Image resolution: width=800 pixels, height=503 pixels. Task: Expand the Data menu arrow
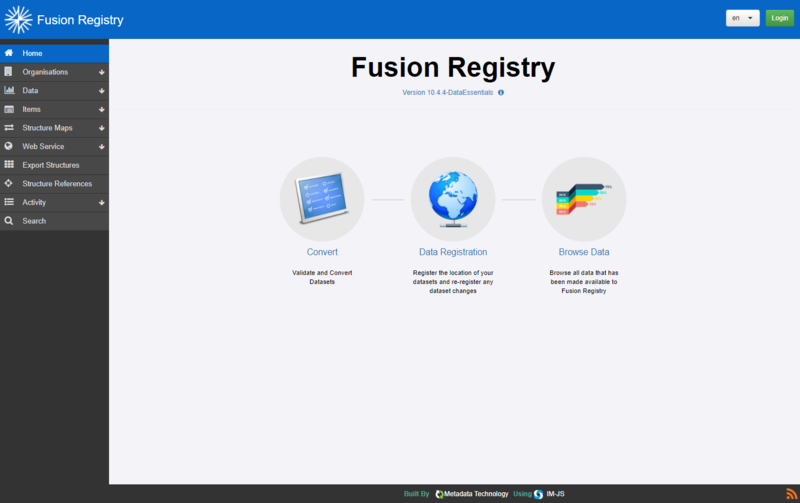tap(102, 91)
